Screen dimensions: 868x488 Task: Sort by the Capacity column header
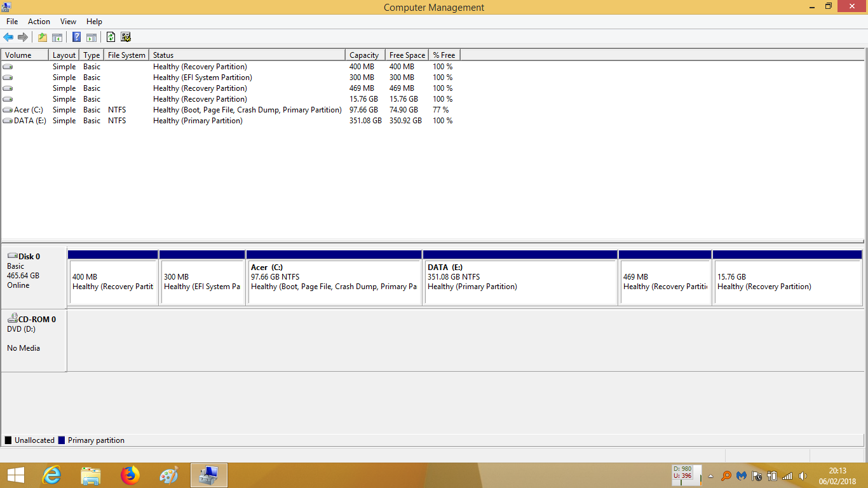[x=365, y=55]
